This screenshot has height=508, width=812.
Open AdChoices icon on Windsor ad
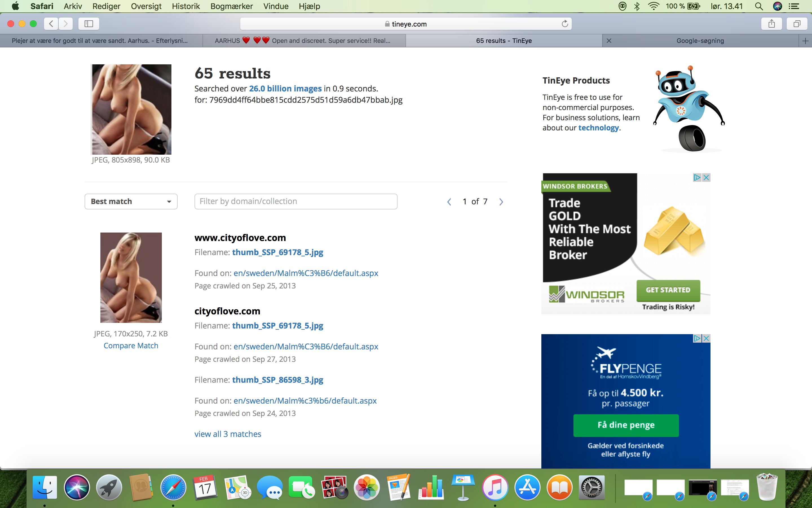(x=697, y=178)
